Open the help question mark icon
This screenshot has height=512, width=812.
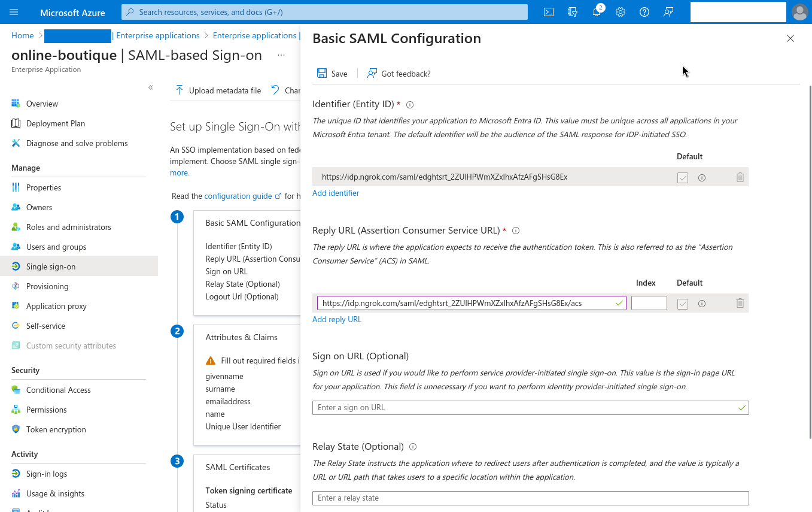(644, 11)
